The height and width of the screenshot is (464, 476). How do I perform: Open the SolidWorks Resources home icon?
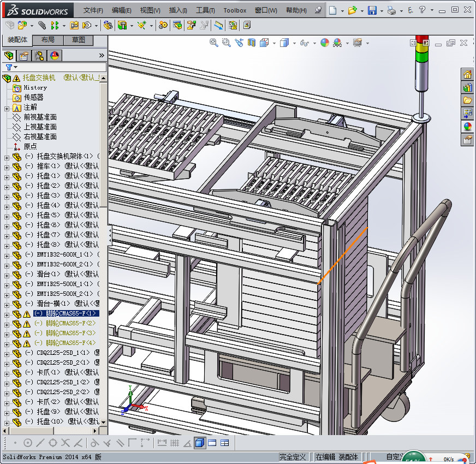click(467, 75)
